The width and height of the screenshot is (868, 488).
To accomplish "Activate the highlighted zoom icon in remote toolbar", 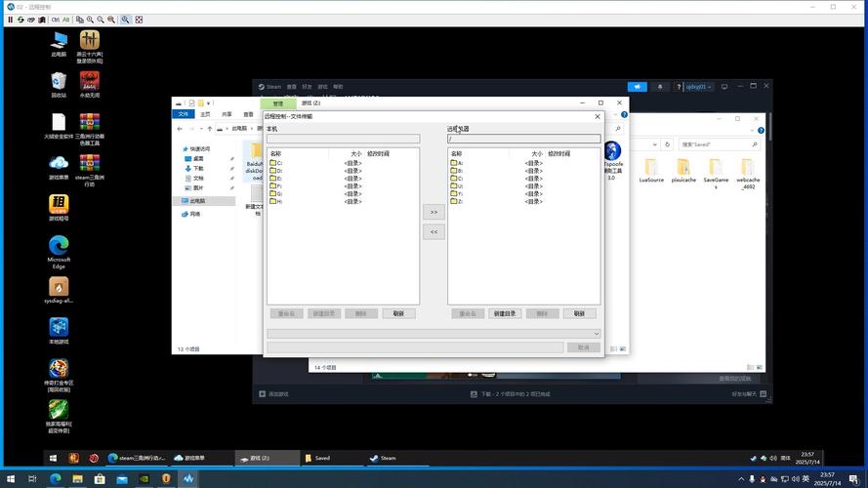I will coord(126,20).
